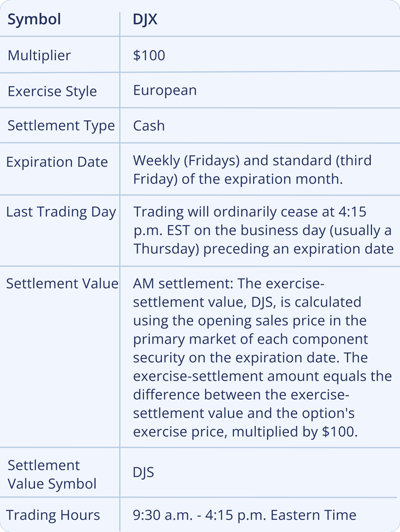Click the 9:30 a.m. - 4:15 p.m. hours text
The width and height of the screenshot is (400, 532).
point(245,515)
